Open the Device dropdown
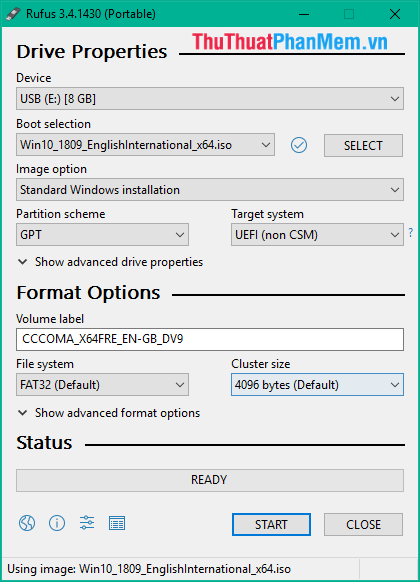Viewport: 420px width, 582px height. 210,99
